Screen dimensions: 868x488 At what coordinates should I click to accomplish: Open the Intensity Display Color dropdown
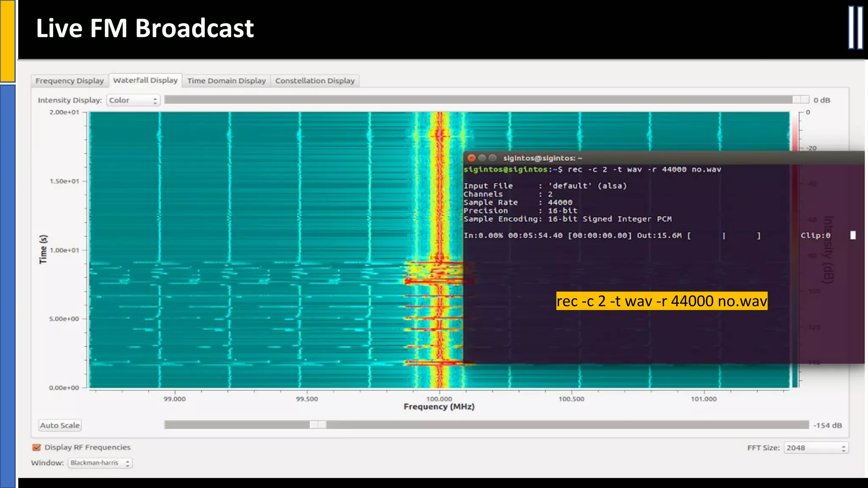coord(133,100)
